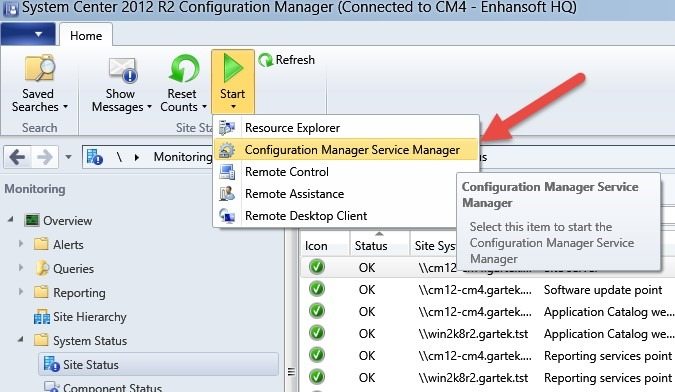675x392 pixels.
Task: Select the Application Catalog row for cm12-cm4
Action: [488, 312]
